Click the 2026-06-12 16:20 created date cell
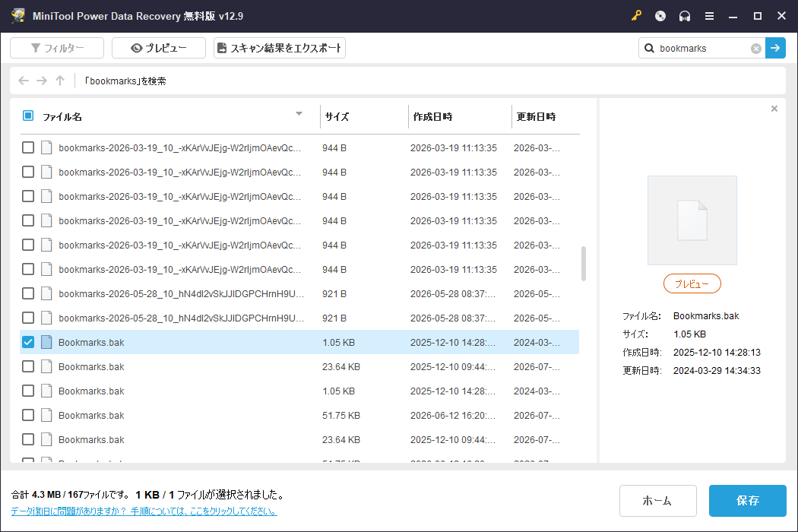Screen dimensions: 798x532 pos(452,416)
